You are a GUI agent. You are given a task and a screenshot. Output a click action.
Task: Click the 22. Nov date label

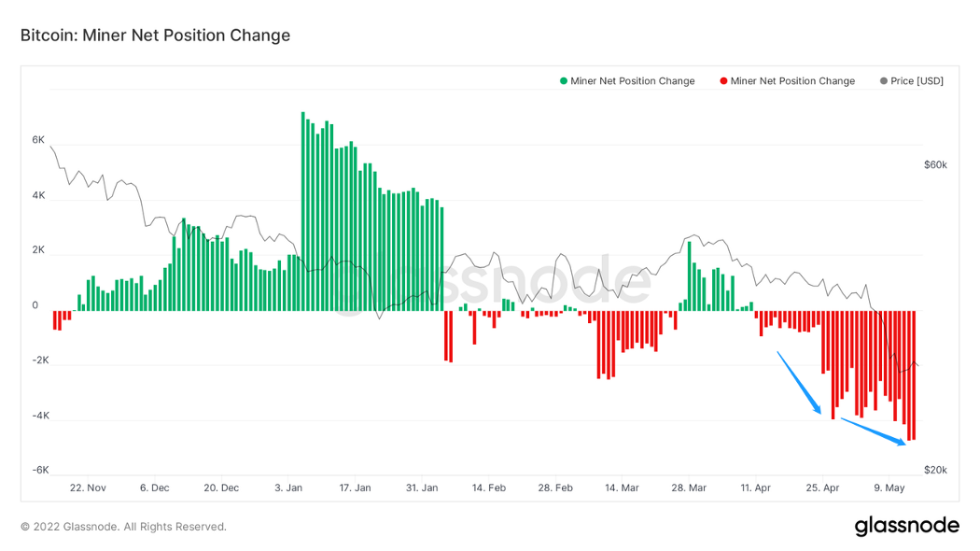click(x=88, y=487)
